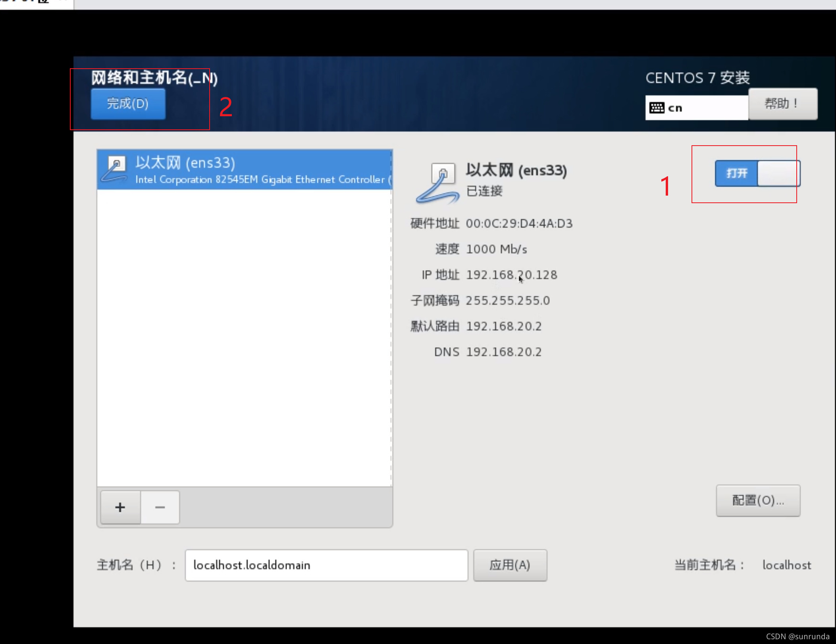Click the switch's gray slider handle
The image size is (836, 644).
pyautogui.click(x=778, y=173)
